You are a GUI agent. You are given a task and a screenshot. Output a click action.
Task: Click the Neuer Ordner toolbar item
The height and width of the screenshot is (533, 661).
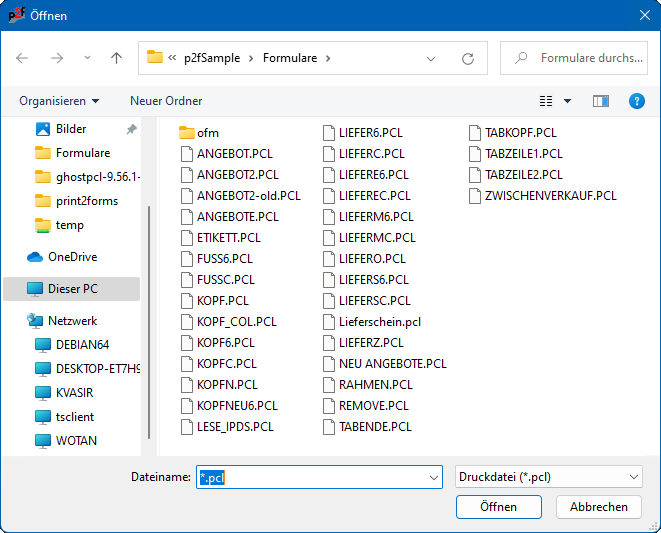pyautogui.click(x=166, y=101)
